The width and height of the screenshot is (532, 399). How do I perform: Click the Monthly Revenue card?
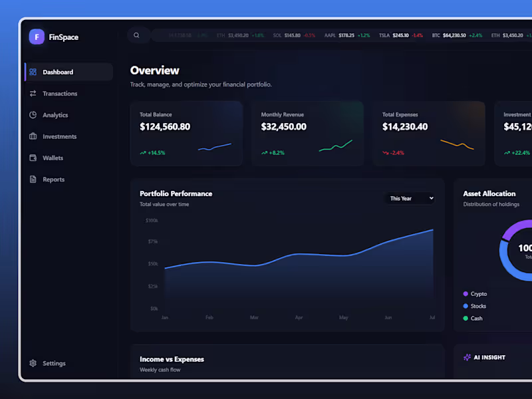(307, 133)
